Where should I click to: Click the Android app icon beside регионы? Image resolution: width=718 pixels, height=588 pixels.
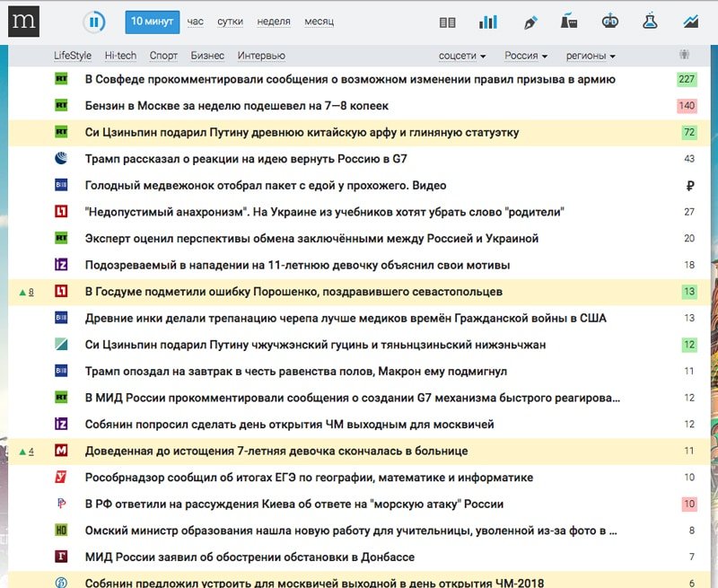point(685,55)
